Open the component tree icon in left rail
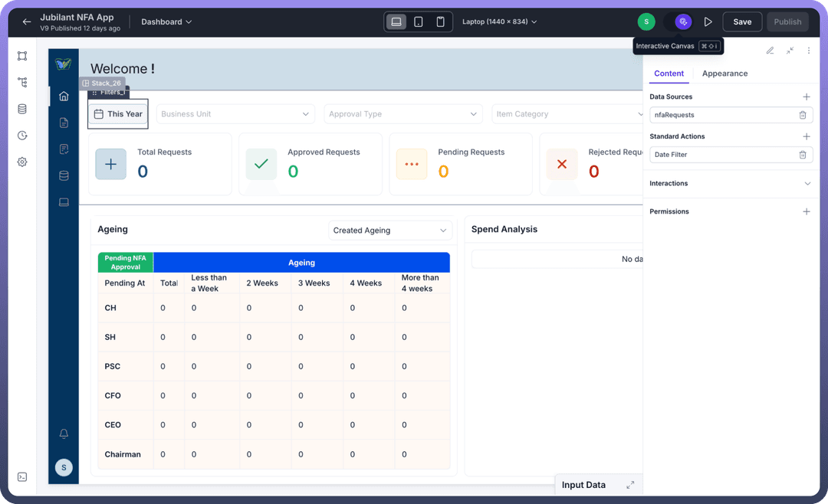 22,83
